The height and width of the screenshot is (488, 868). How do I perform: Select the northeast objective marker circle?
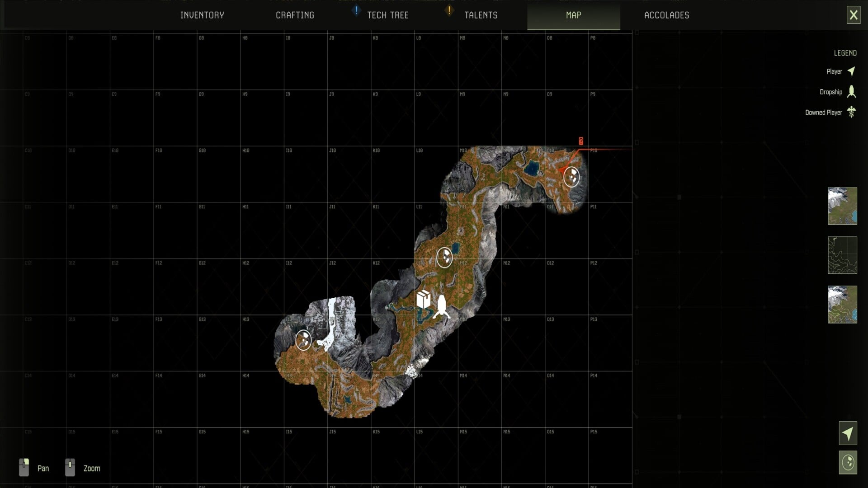click(571, 177)
